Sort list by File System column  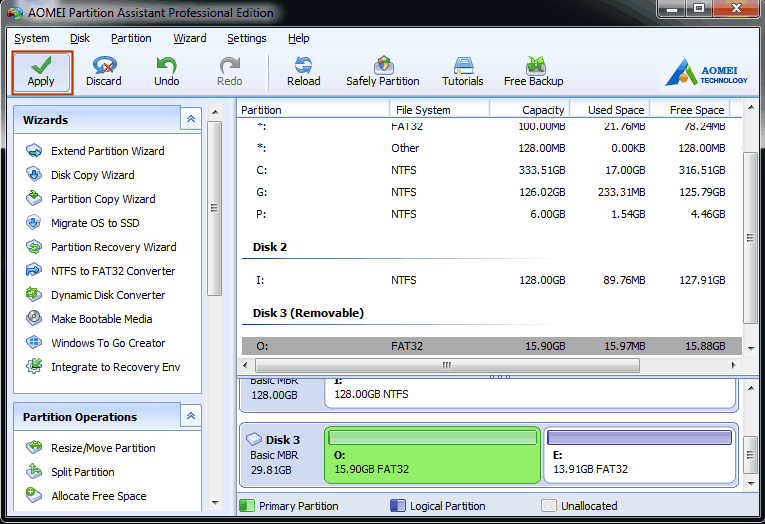(x=439, y=110)
